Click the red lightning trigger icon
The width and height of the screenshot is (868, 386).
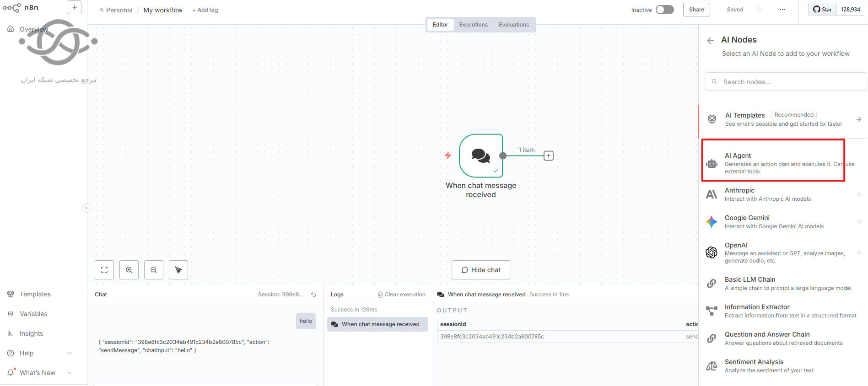point(448,155)
